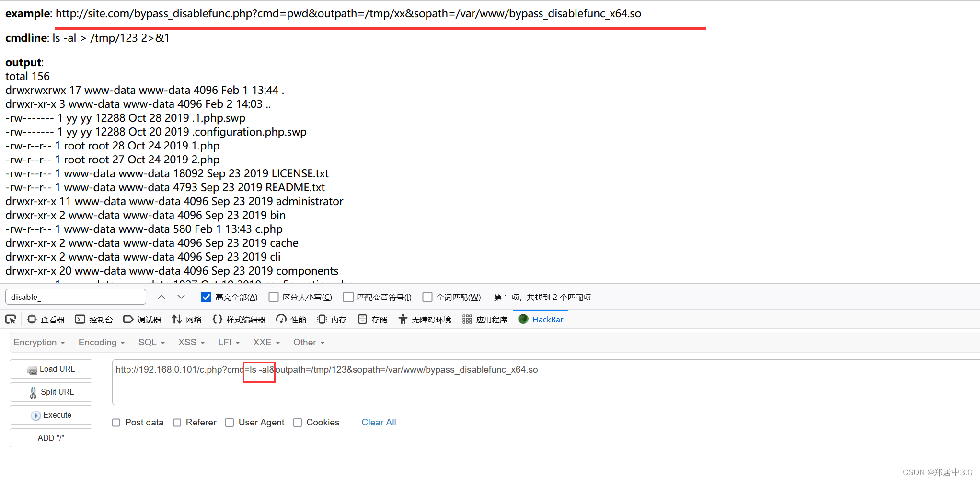980x481 pixels.
Task: Pick the element picker icon in devtools
Action: tap(11, 320)
